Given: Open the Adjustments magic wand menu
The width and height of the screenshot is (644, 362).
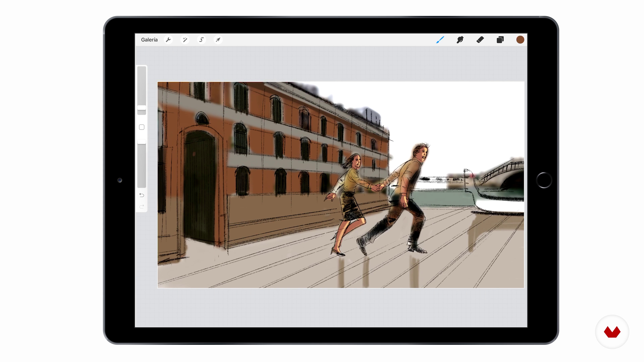Looking at the screenshot, I should click(185, 40).
